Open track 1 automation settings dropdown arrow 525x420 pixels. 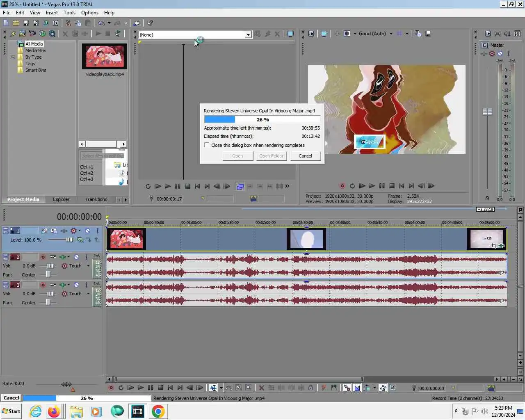(80, 231)
